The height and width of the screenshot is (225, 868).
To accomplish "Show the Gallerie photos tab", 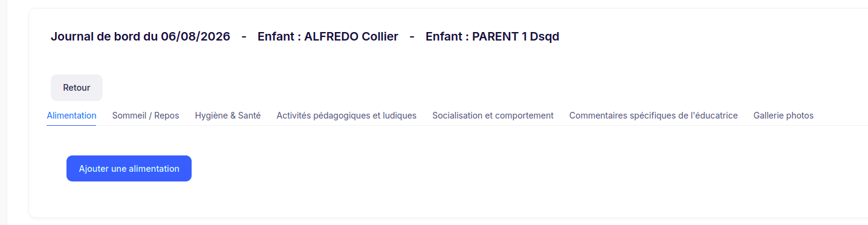I will click(x=783, y=116).
